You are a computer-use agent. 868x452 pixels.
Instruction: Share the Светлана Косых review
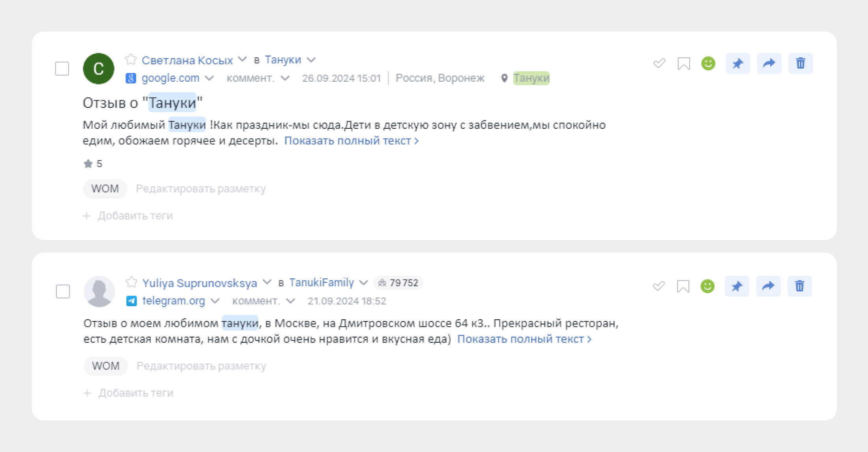pos(769,63)
